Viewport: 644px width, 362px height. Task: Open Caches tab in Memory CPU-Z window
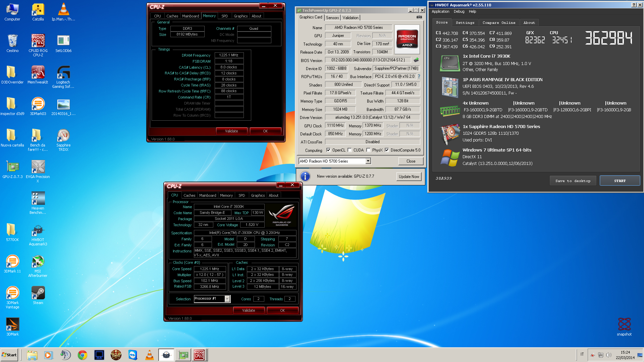172,16
